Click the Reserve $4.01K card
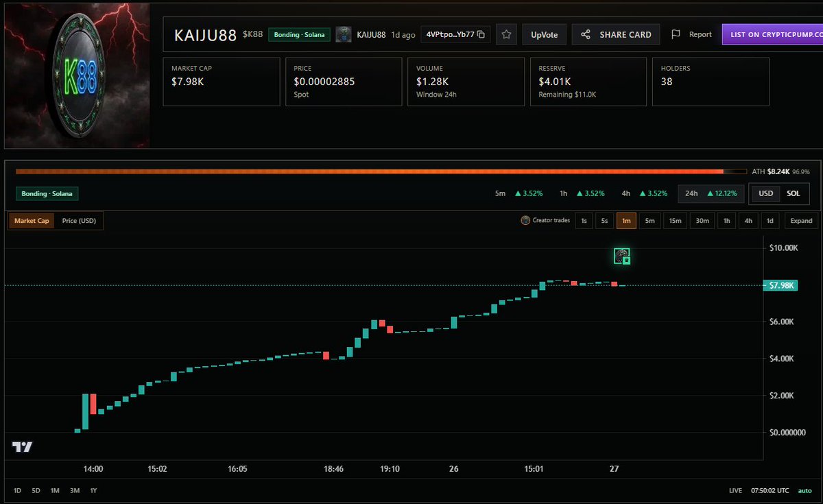 pos(588,82)
